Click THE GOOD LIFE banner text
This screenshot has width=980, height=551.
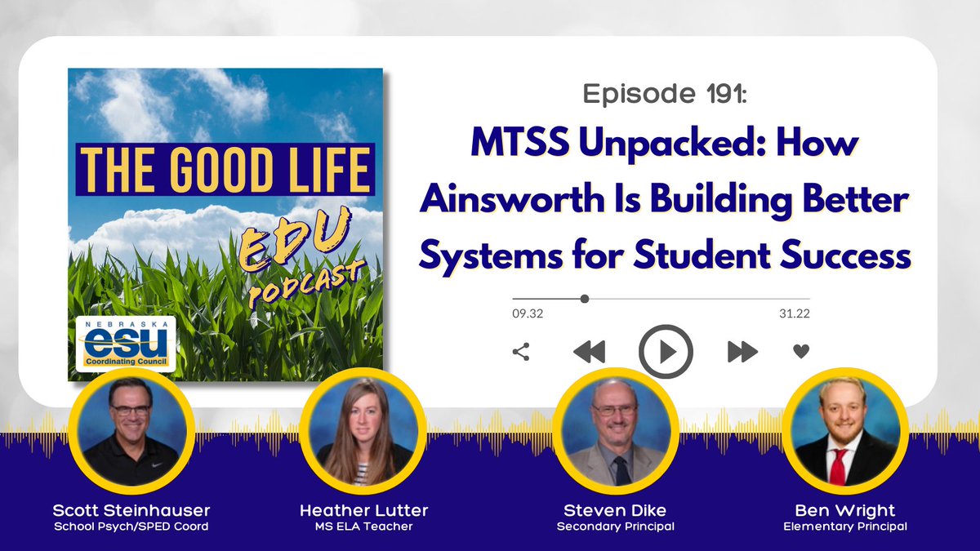(x=225, y=171)
